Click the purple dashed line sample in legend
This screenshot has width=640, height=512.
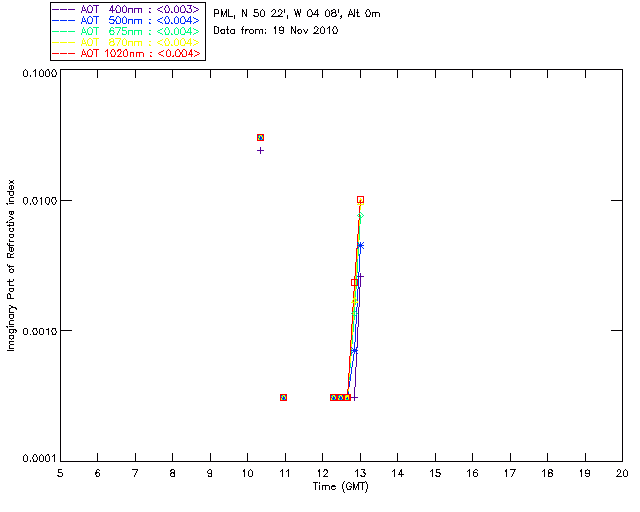tap(64, 9)
